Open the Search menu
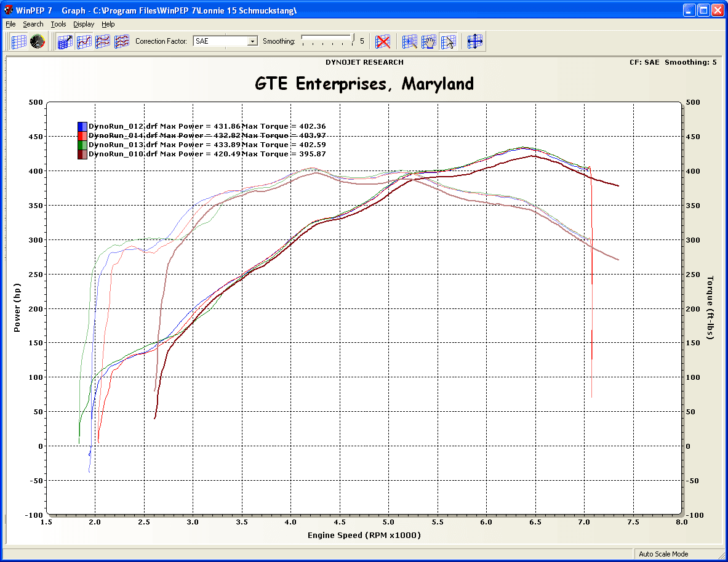 pyautogui.click(x=33, y=24)
